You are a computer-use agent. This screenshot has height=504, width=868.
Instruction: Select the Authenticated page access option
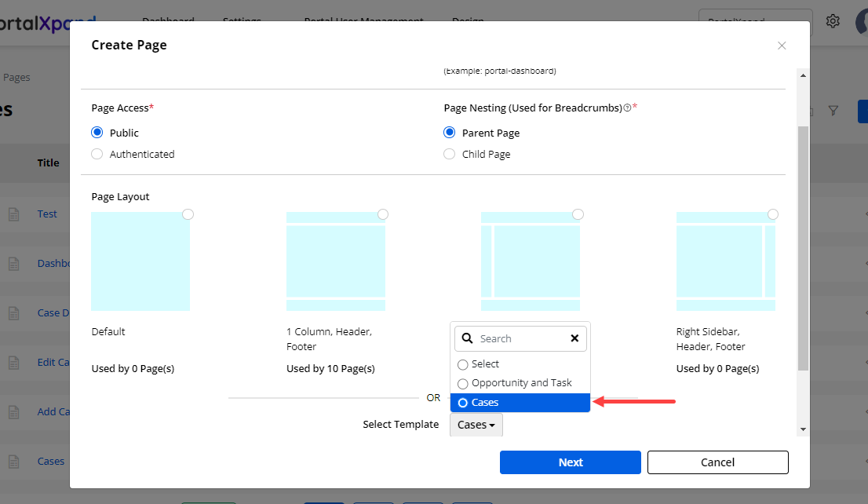pos(97,154)
